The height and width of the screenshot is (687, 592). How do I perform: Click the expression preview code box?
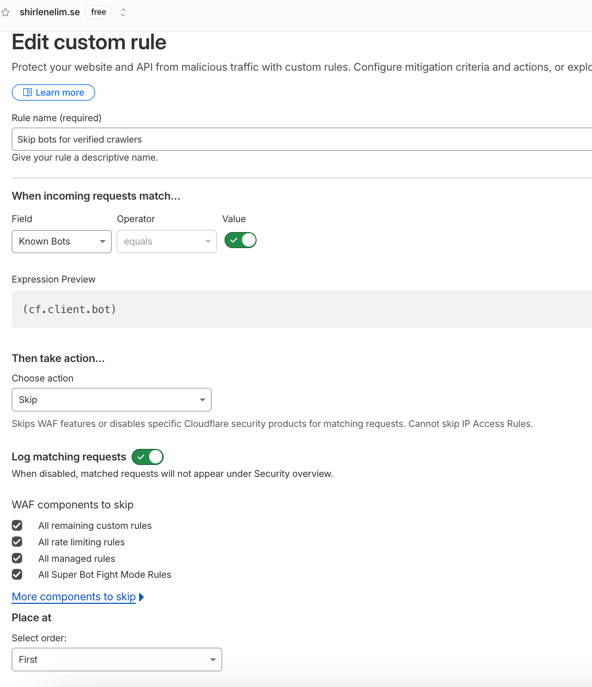302,309
